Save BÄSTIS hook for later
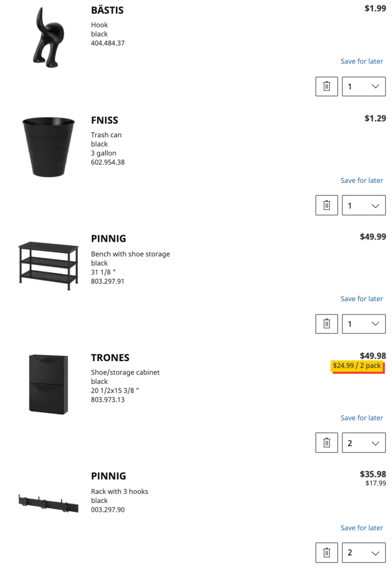The image size is (392, 569). point(361,61)
